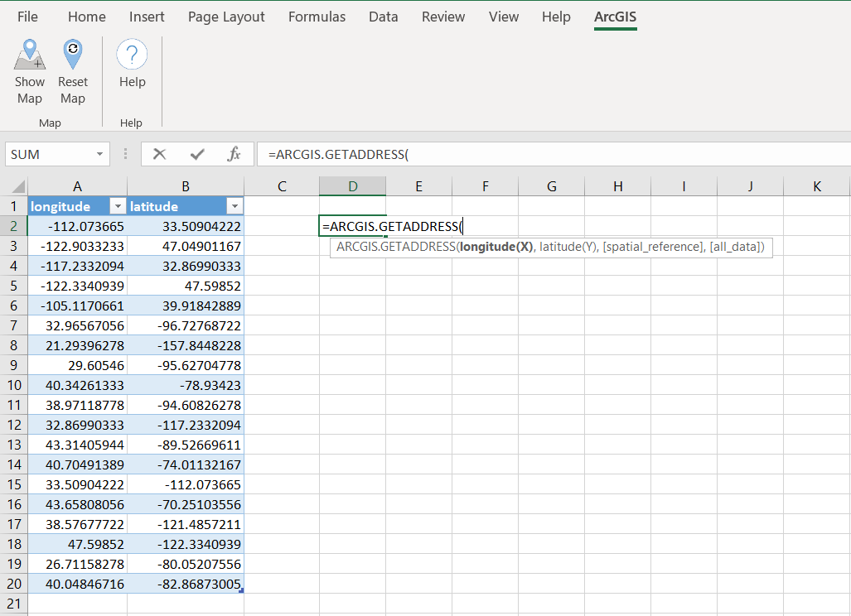Select the column B header
The image size is (851, 616).
(186, 186)
